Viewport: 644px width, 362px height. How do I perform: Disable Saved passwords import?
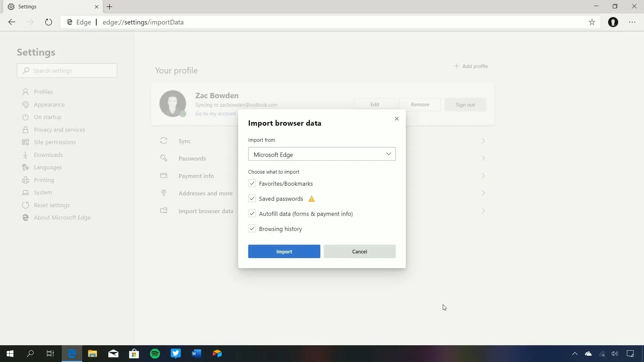pyautogui.click(x=252, y=198)
